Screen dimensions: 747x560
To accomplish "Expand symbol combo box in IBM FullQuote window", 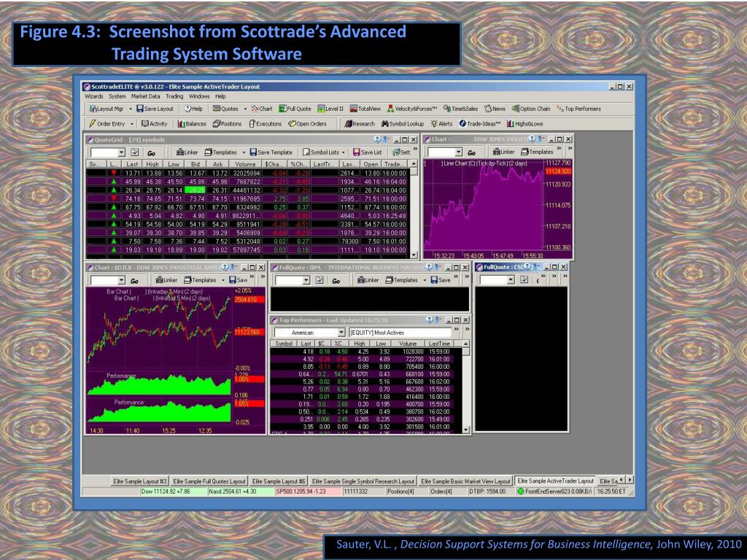I will click(306, 281).
